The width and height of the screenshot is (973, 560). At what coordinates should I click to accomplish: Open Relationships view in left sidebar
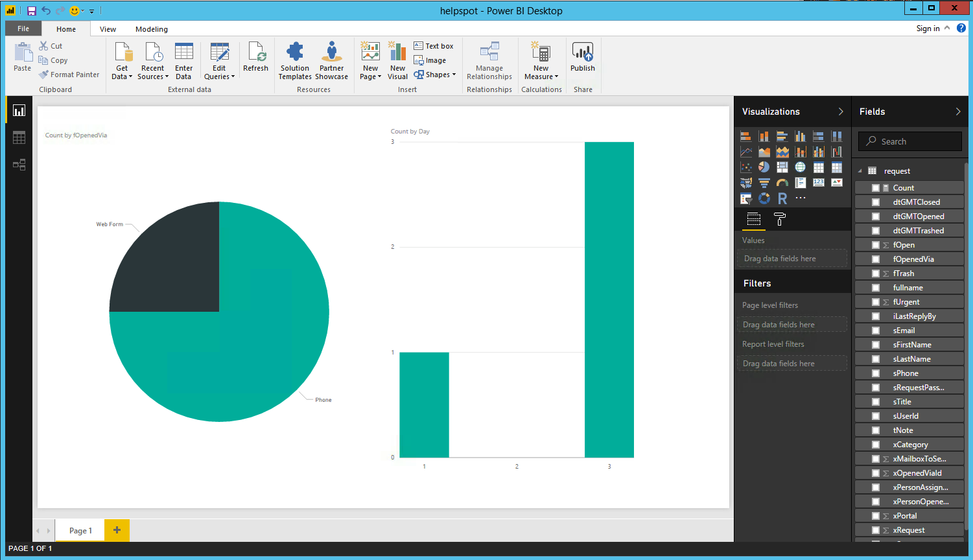[x=19, y=165]
